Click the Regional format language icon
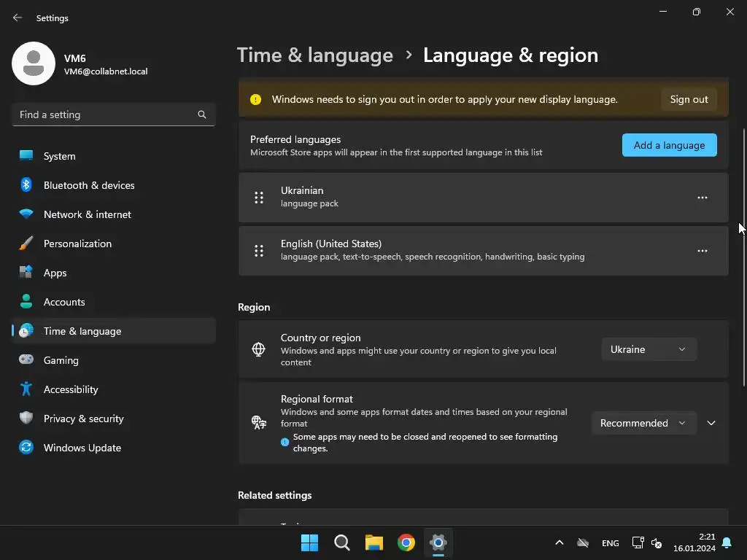747x560 pixels. point(259,422)
